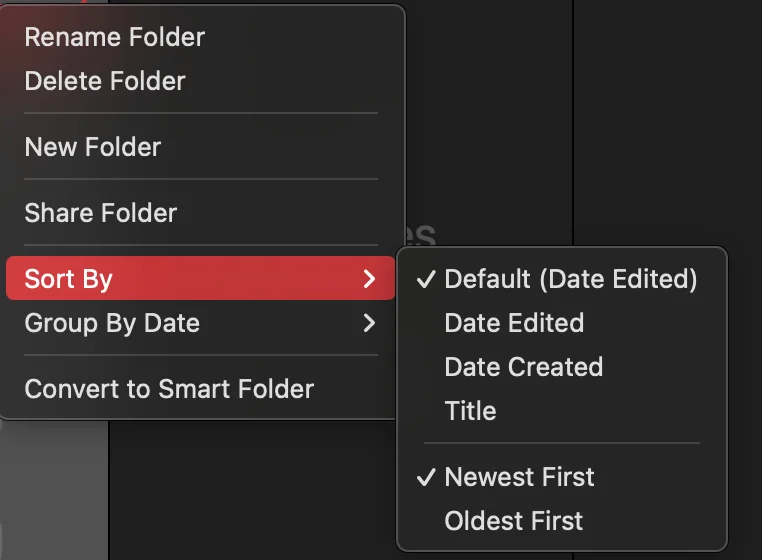
Task: Click the chevron arrow on Sort By
Action: (x=369, y=279)
